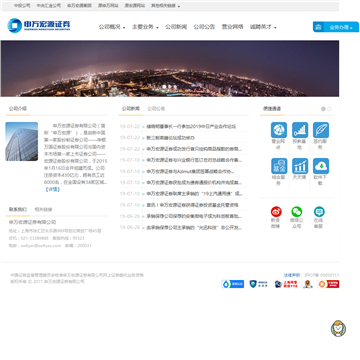Image resolution: width=360 pixels, height=360 pixels.
Task: Select the 公司新闻 tab in news panel
Action: [131, 109]
